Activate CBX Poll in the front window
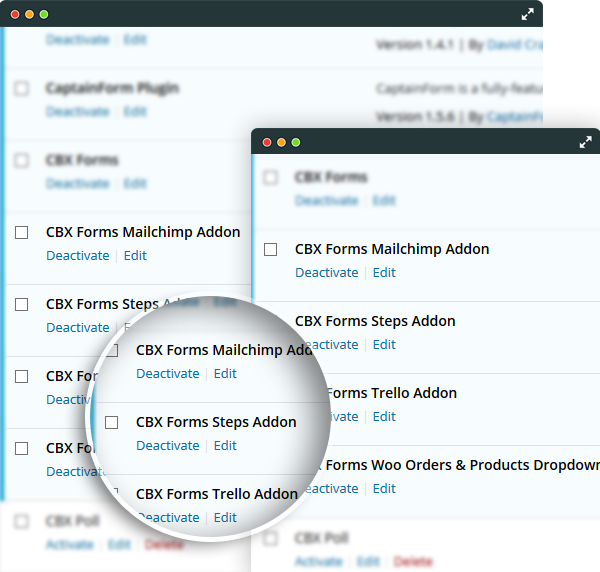The width and height of the screenshot is (600, 572). pos(319,562)
